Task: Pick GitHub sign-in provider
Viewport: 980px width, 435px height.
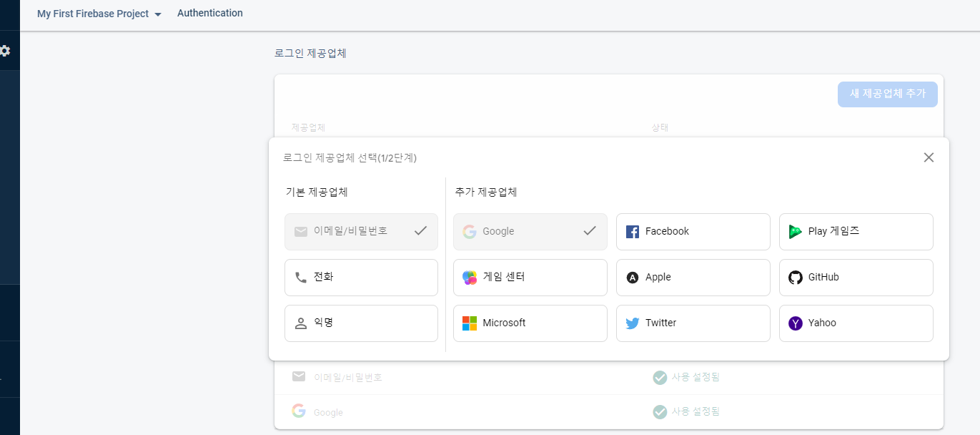Action: pos(856,278)
